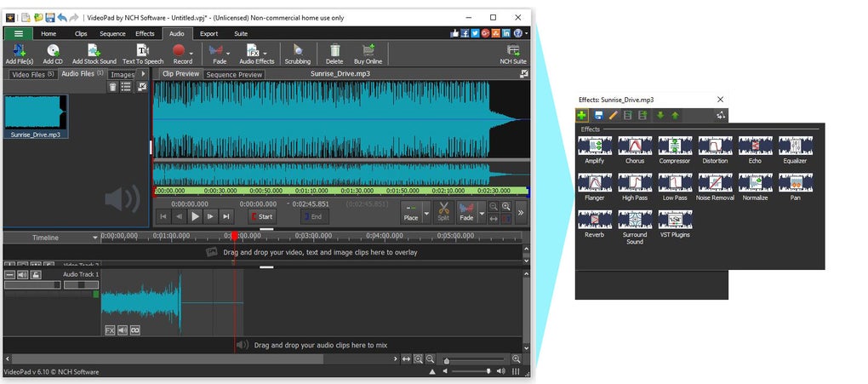This screenshot has width=868, height=384.
Task: Choose the High Pass filter effect
Action: click(x=635, y=186)
